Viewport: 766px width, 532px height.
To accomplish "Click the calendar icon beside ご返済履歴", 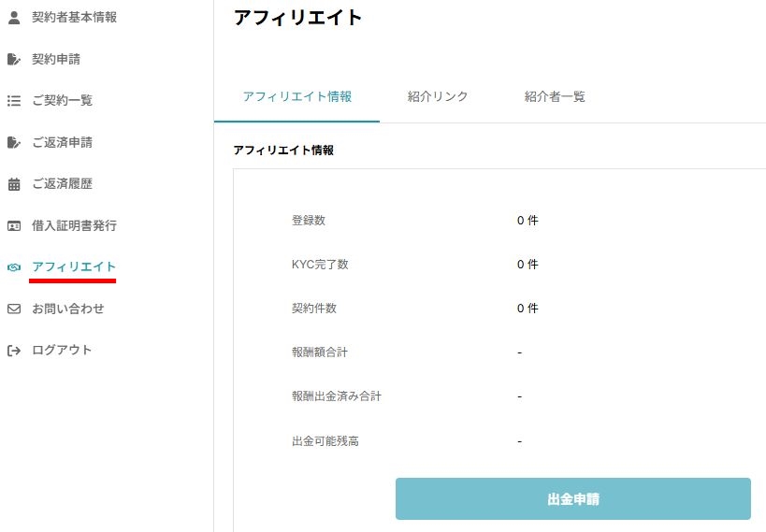I will [x=14, y=184].
